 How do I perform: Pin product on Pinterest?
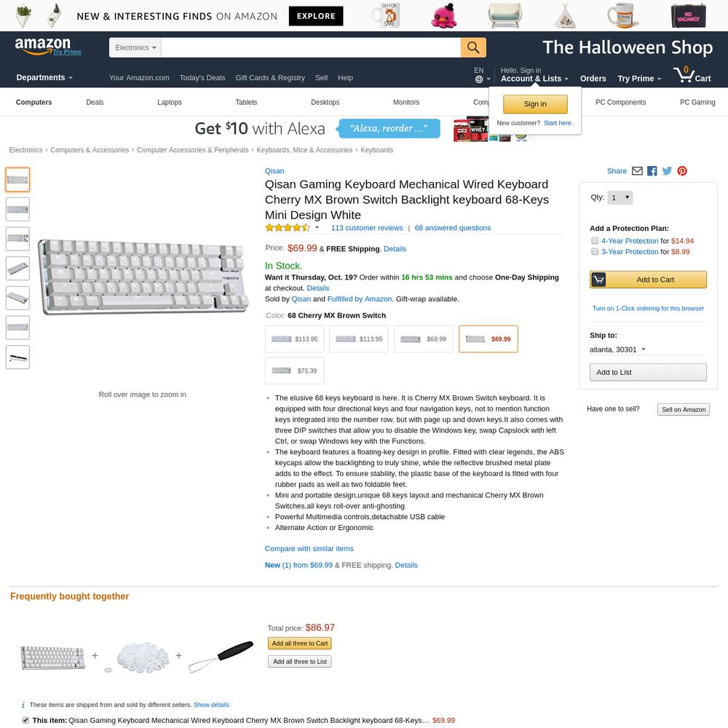pos(682,171)
